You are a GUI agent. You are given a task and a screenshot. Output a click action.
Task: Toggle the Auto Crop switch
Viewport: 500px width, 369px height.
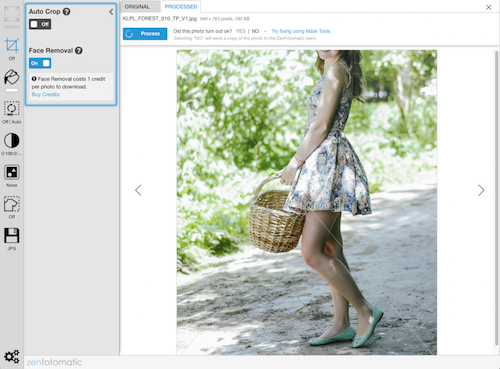coord(40,24)
